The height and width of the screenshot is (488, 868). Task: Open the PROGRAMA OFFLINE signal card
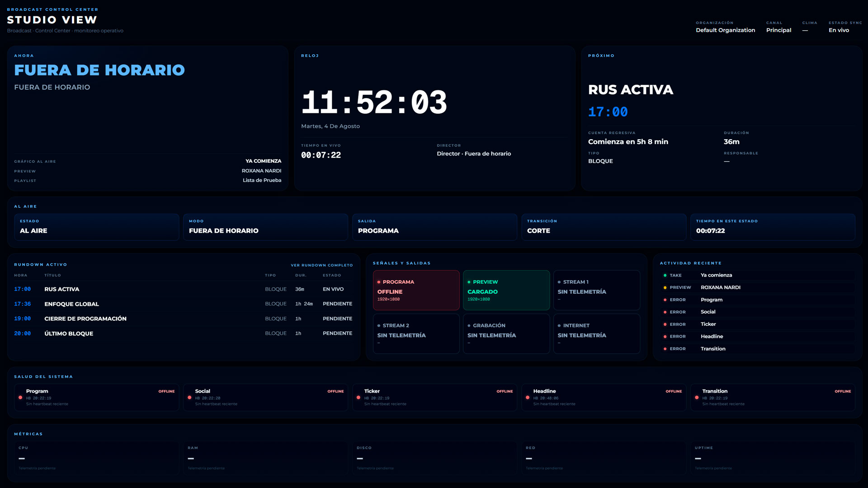tap(416, 290)
